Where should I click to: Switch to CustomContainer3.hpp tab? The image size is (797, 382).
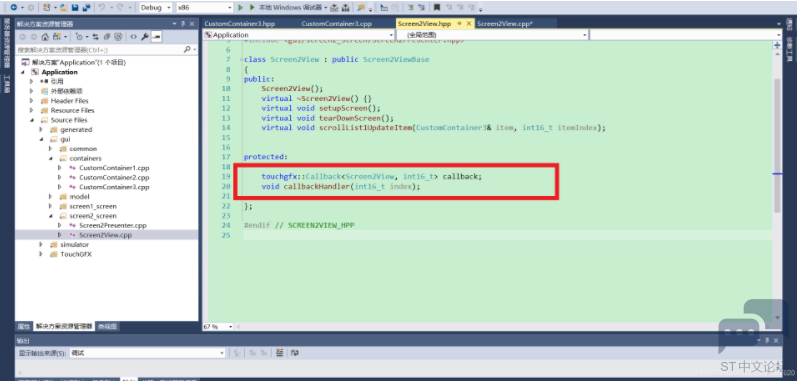coord(240,23)
